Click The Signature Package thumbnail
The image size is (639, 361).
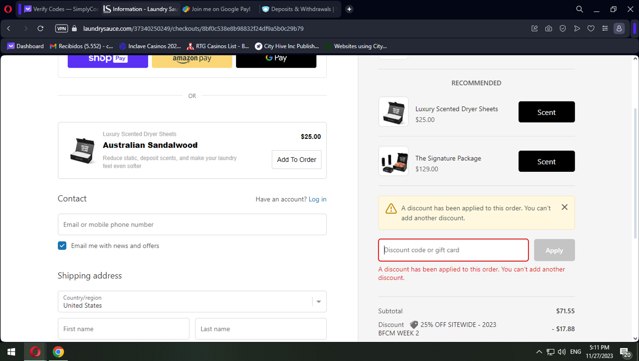393,161
